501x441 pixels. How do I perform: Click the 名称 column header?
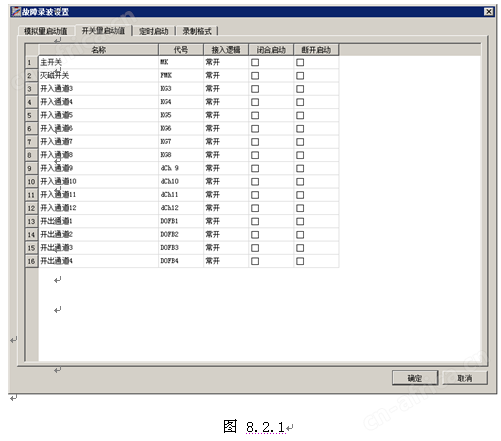[99, 50]
